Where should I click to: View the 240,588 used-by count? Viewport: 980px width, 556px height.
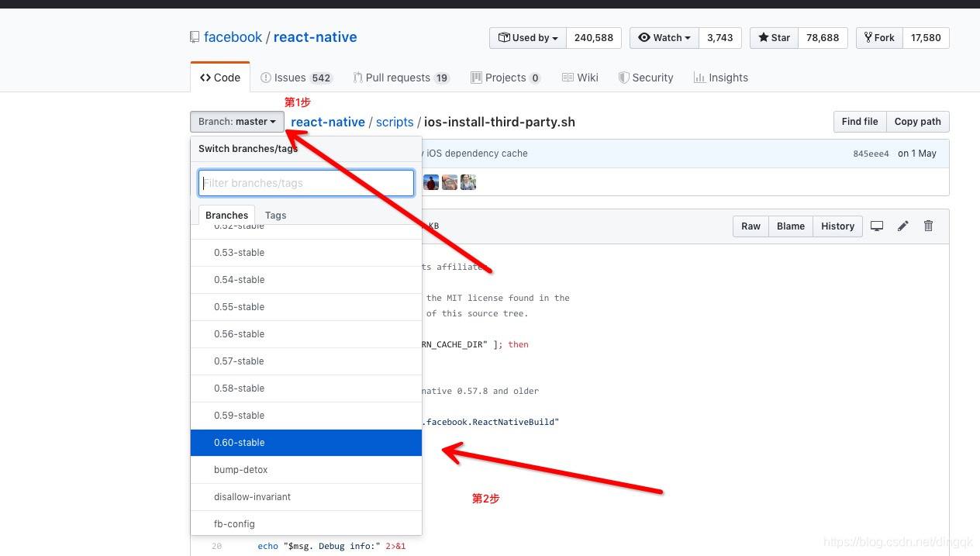click(x=594, y=37)
